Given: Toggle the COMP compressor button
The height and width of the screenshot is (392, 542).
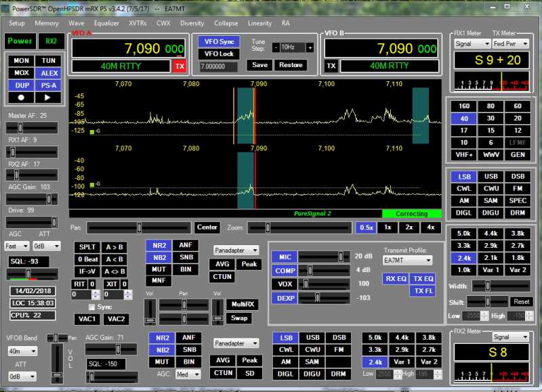Looking at the screenshot, I should pyautogui.click(x=285, y=270).
